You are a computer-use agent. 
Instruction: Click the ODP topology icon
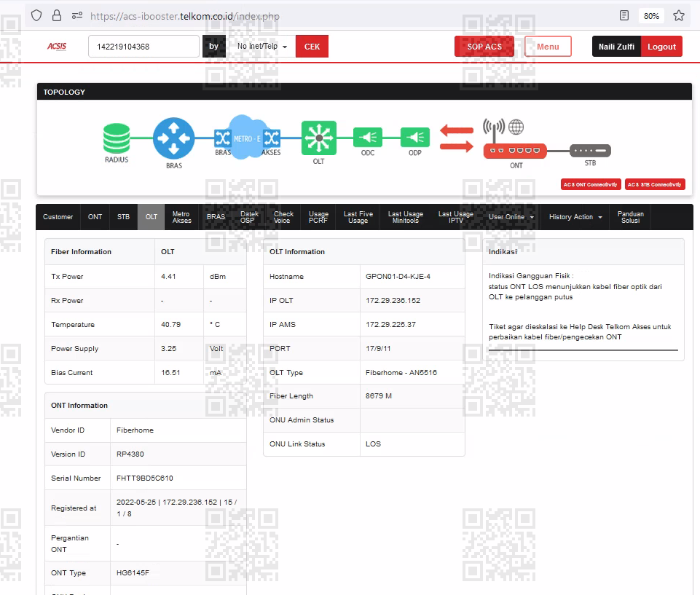click(x=415, y=138)
